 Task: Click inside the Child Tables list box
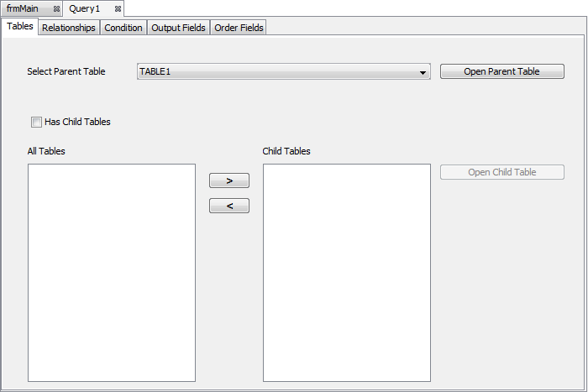347,273
